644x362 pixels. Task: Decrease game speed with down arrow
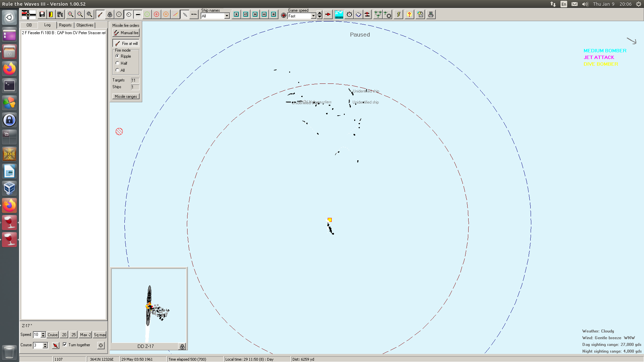(x=320, y=17)
